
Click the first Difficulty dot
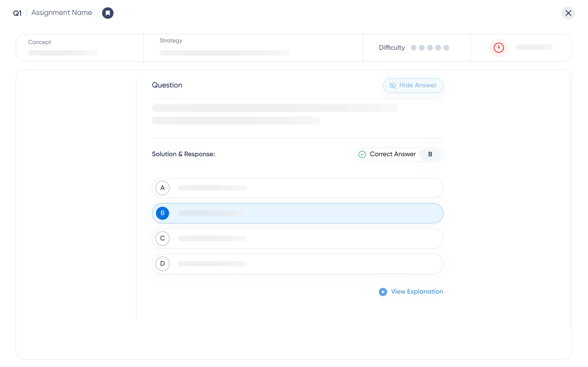(x=414, y=48)
